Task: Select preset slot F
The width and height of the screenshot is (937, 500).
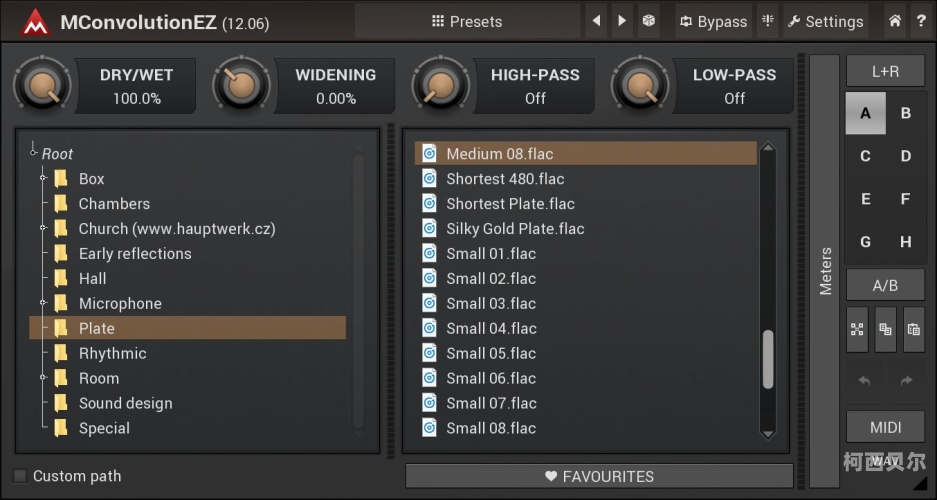Action: 906,199
